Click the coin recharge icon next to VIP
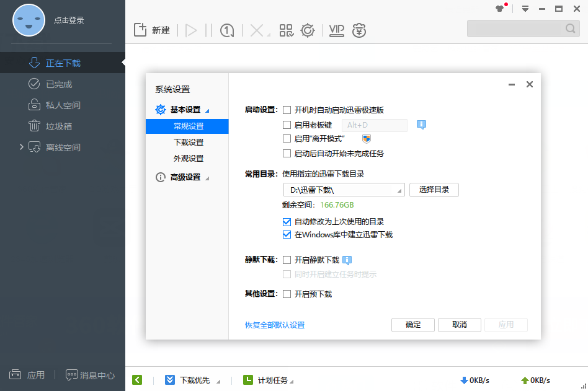 359,29
